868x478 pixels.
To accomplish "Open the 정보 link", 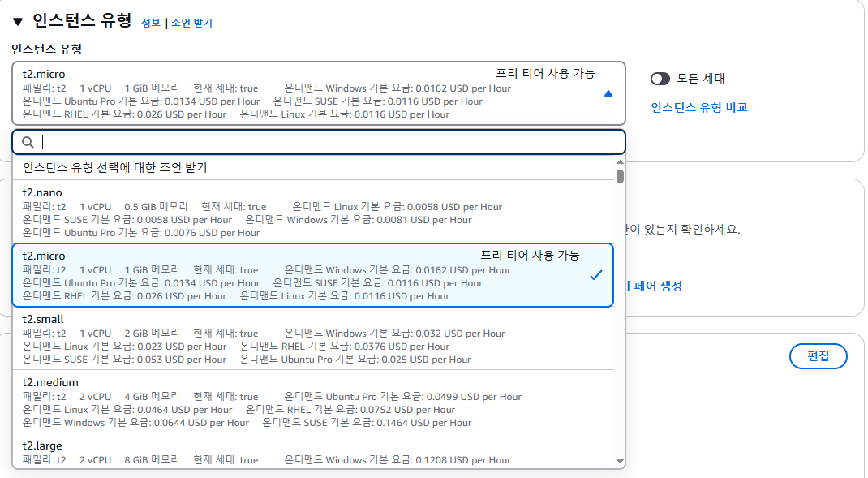I will pos(151,23).
